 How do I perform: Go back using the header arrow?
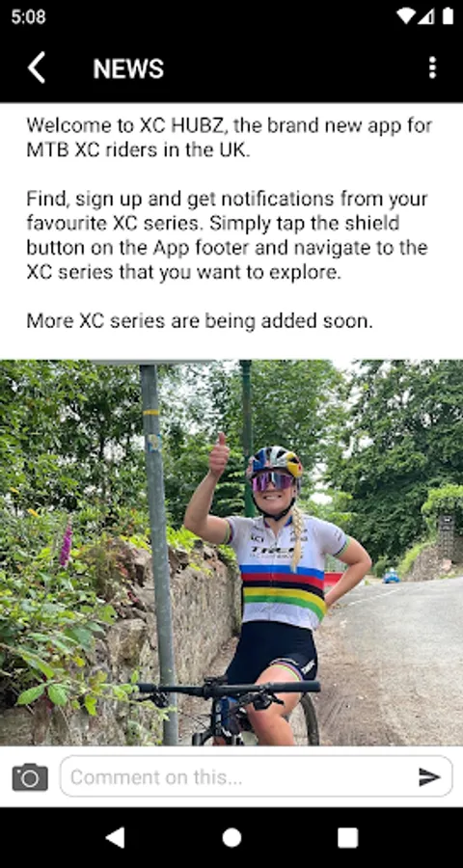[x=37, y=68]
